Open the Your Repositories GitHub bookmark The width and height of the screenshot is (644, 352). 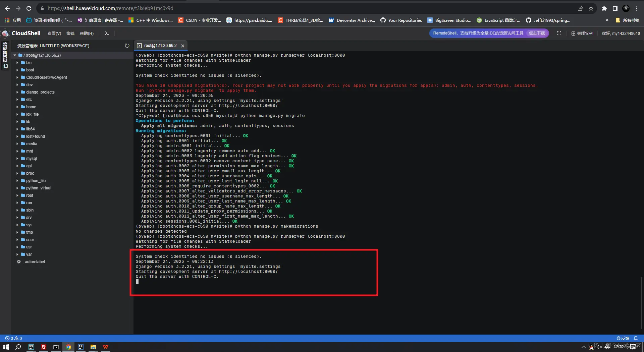click(401, 20)
